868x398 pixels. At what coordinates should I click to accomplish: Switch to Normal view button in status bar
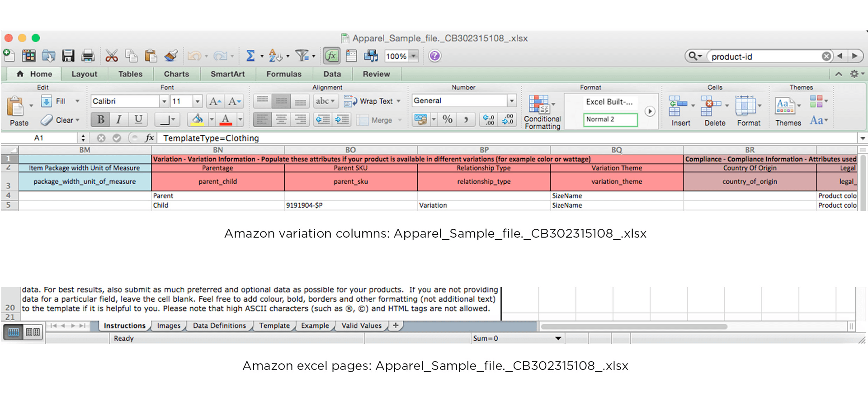coord(14,332)
